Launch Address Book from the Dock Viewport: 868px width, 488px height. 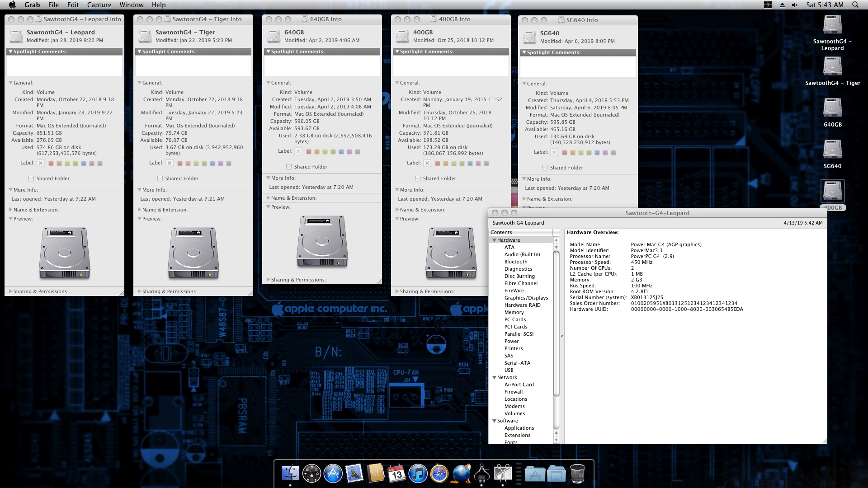376,474
